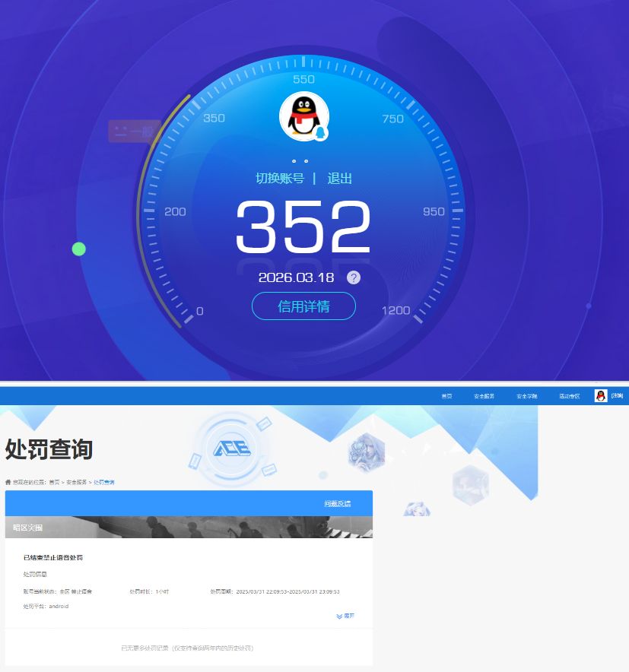The image size is (629, 672).
Task: Click 注销 next to the nav avatar
Action: [616, 395]
